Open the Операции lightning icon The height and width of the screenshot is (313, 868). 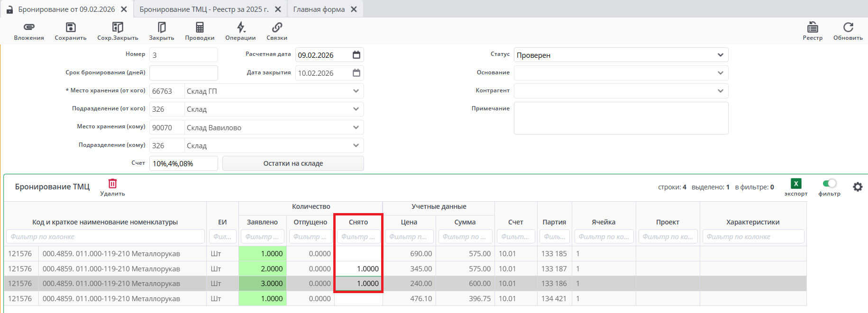(x=240, y=27)
